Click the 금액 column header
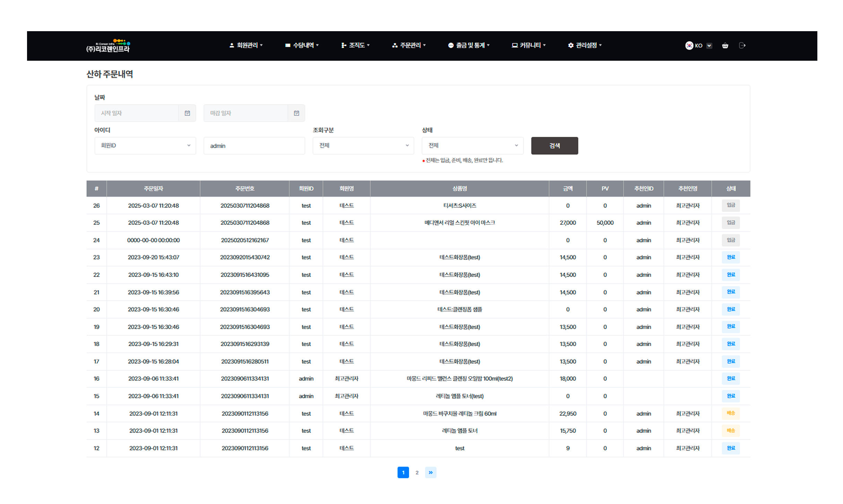The width and height of the screenshot is (843, 504). pos(568,188)
